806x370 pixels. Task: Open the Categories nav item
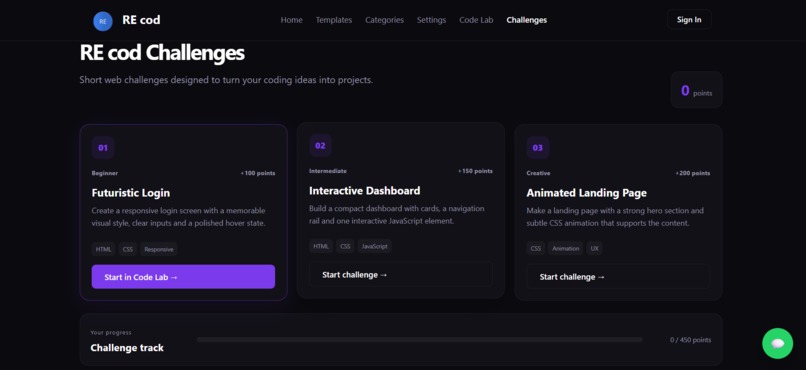click(384, 20)
